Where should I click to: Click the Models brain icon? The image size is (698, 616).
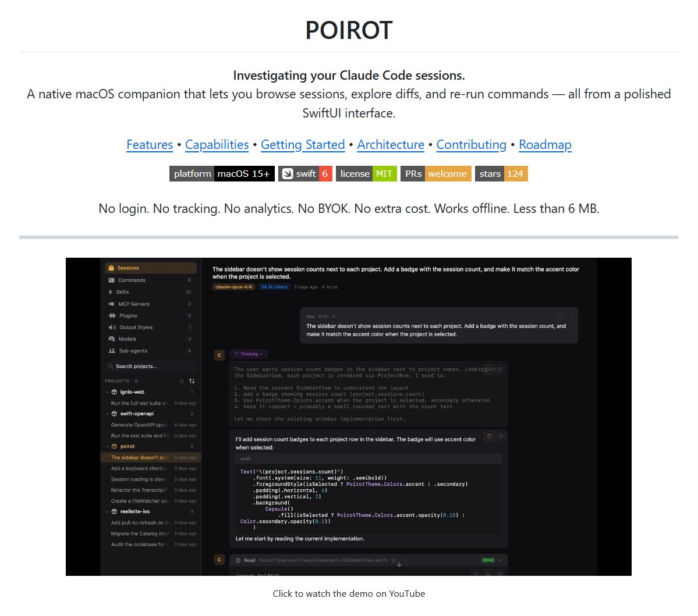(111, 339)
